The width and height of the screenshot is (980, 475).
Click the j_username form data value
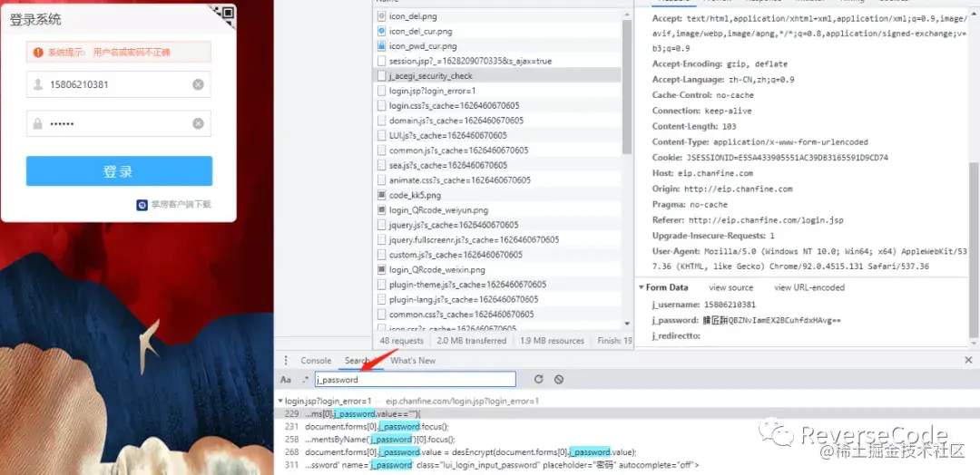coord(730,305)
